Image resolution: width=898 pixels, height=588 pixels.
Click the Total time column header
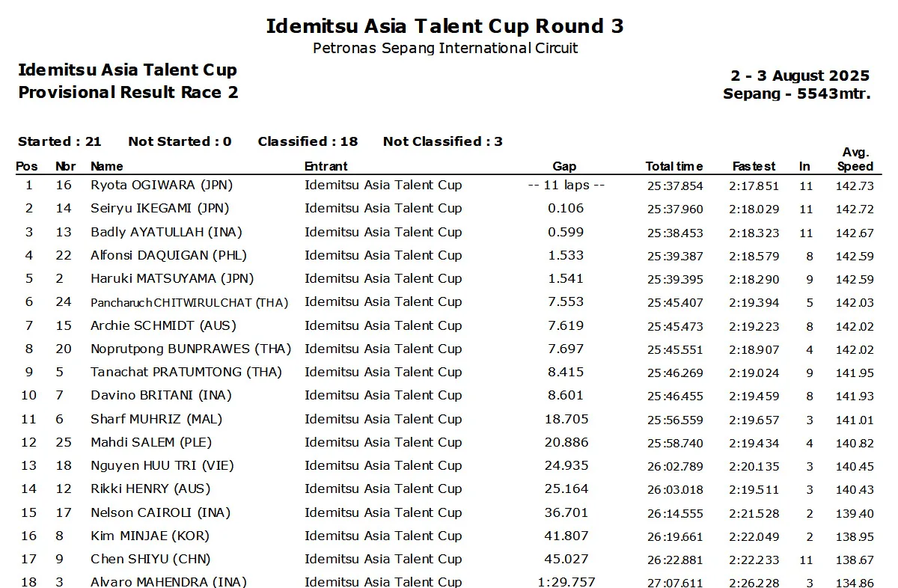pyautogui.click(x=674, y=166)
